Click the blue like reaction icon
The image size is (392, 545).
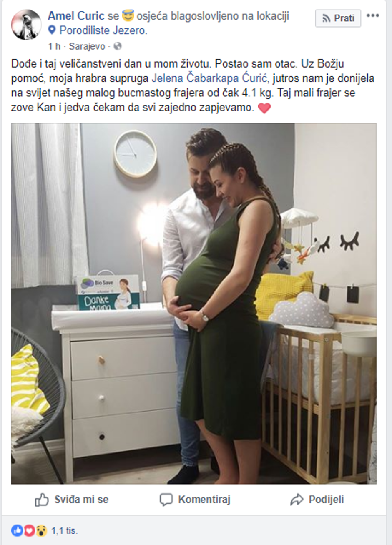17,531
